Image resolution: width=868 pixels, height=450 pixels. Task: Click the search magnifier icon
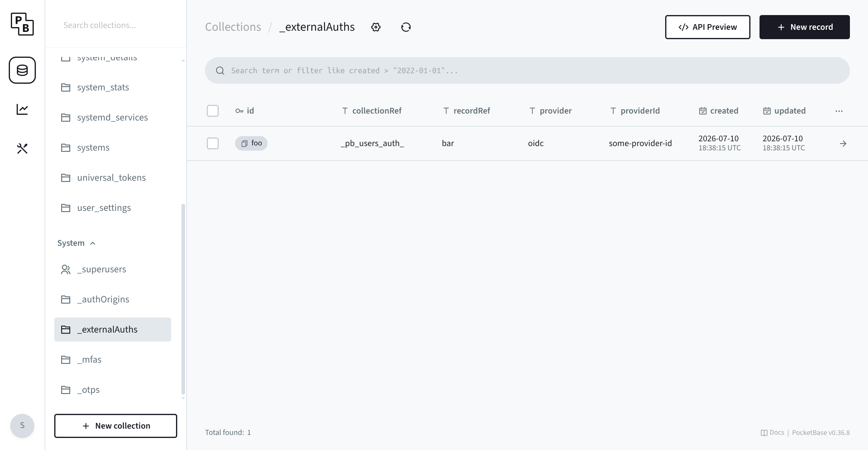[x=220, y=70]
